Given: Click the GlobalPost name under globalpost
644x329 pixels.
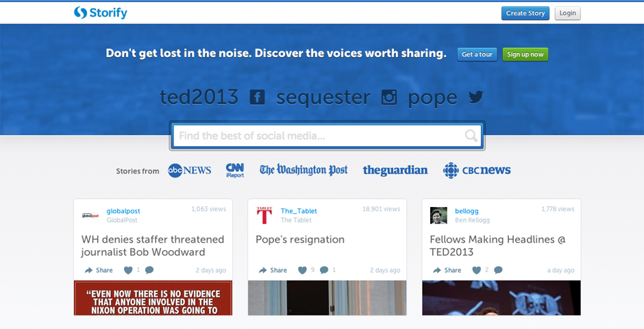Looking at the screenshot, I should [x=122, y=220].
